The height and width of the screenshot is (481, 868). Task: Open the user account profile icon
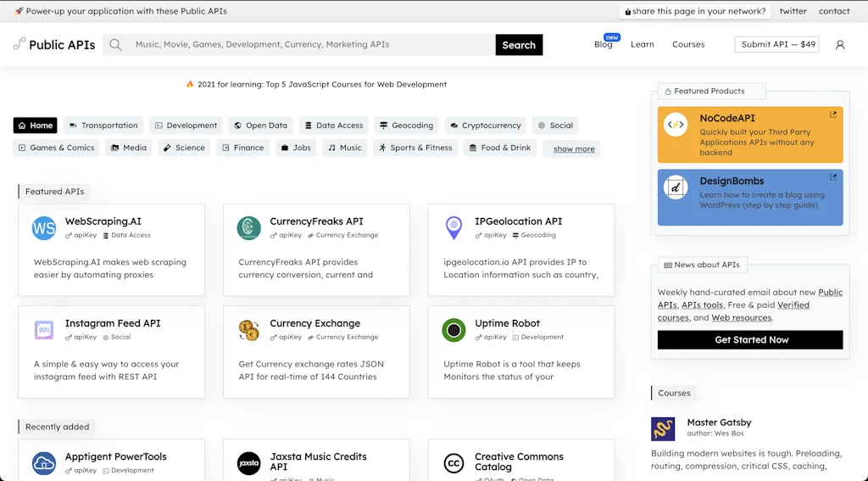pyautogui.click(x=840, y=45)
